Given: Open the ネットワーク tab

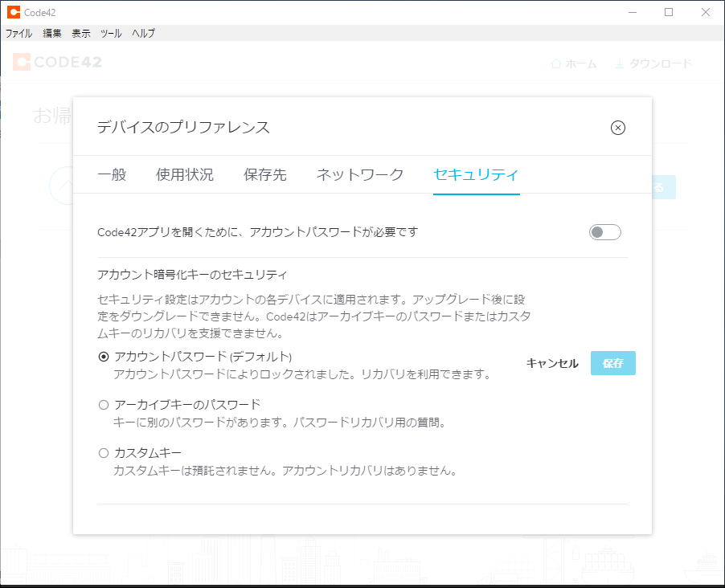Looking at the screenshot, I should tap(360, 175).
